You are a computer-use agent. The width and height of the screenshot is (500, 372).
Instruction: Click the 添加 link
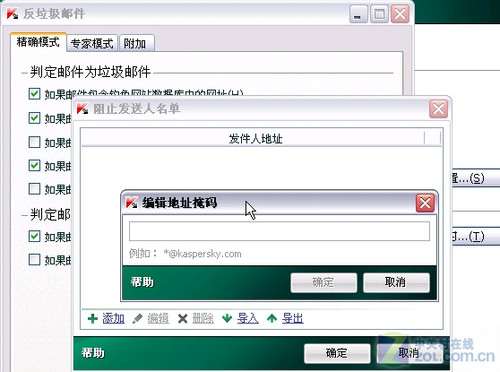pyautogui.click(x=113, y=319)
